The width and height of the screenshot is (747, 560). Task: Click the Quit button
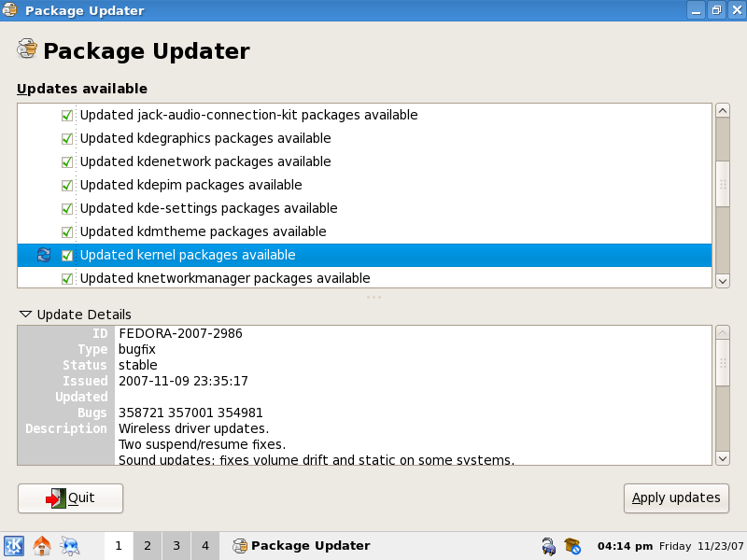tap(71, 498)
